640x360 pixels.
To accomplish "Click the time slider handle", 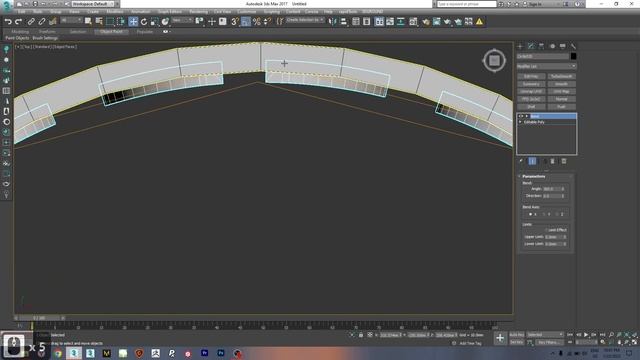I will [40, 318].
